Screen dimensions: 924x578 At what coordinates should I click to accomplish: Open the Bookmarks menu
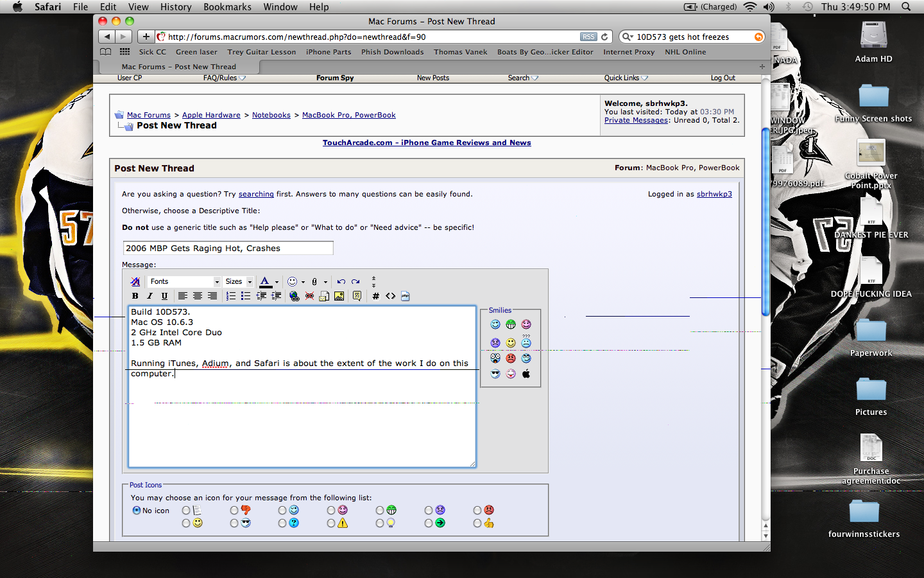227,7
